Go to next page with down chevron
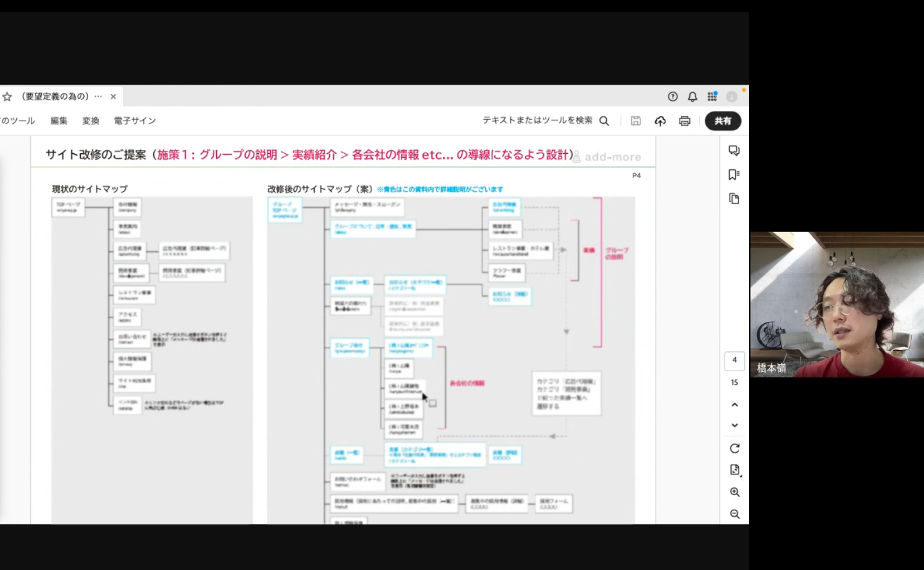 (x=735, y=425)
